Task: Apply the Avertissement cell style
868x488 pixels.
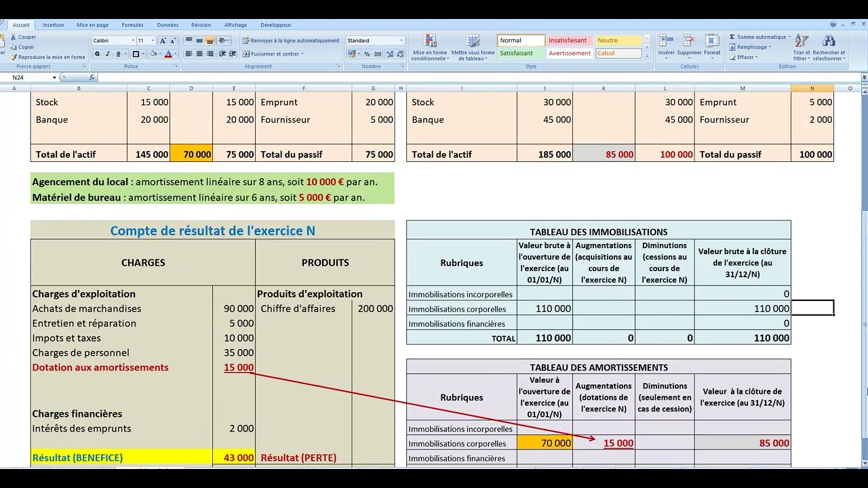Action: [568, 53]
